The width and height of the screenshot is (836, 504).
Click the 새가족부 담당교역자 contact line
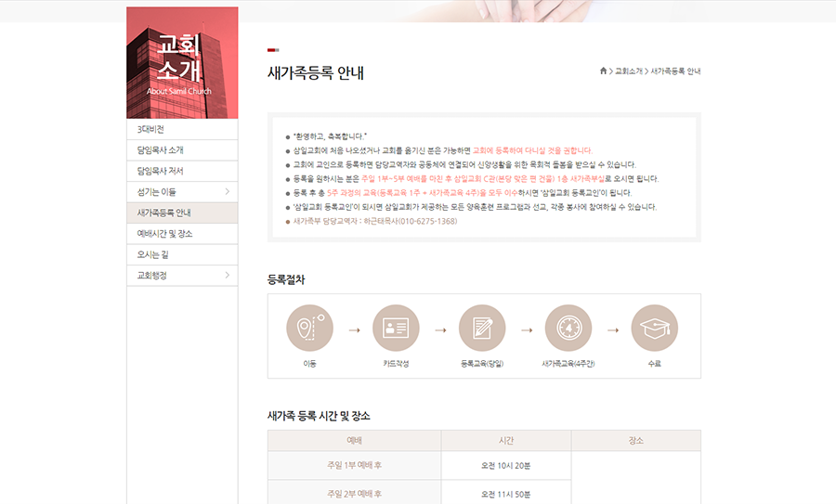(375, 221)
